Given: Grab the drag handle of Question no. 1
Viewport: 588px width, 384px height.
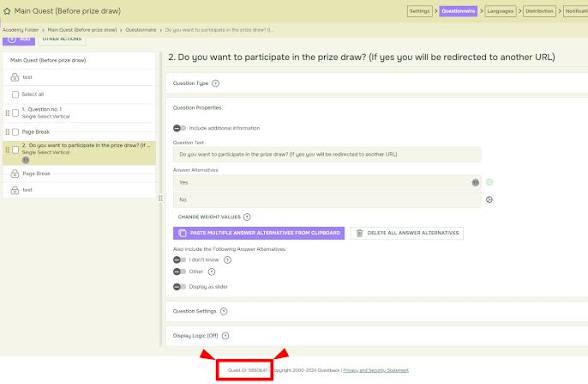Looking at the screenshot, I should [x=7, y=113].
